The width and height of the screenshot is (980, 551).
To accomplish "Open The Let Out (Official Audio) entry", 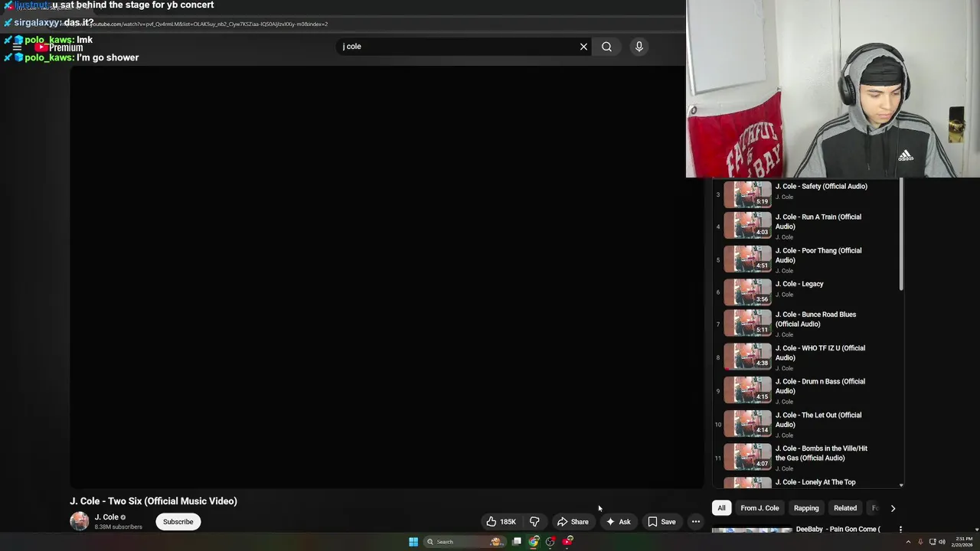I will click(805, 425).
